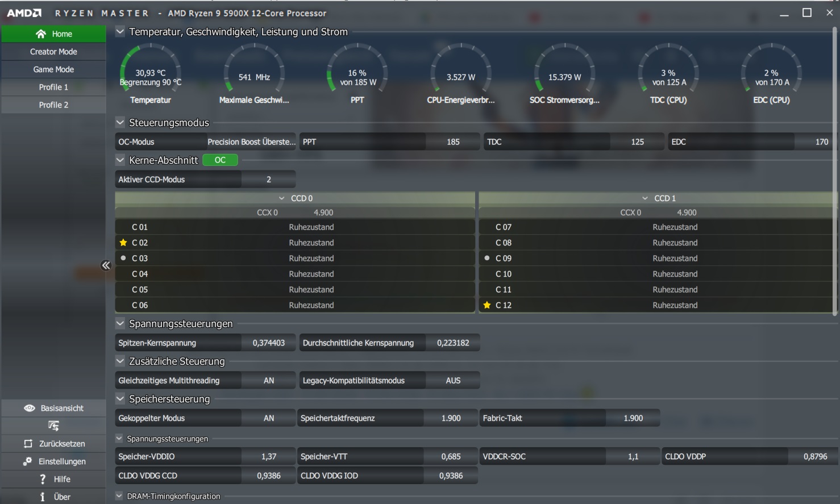840x504 pixels.
Task: Collapse the CCD 0 group chevron
Action: point(281,198)
